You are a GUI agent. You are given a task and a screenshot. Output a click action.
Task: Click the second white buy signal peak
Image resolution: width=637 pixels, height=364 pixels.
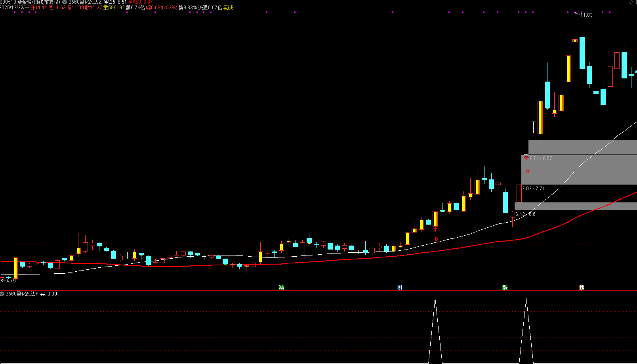pos(526,299)
